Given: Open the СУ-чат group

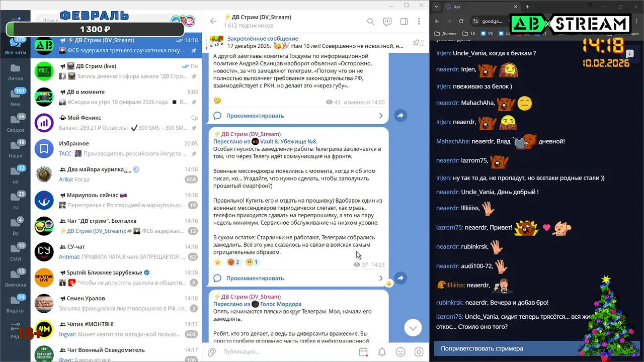Looking at the screenshot, I should [x=116, y=252].
